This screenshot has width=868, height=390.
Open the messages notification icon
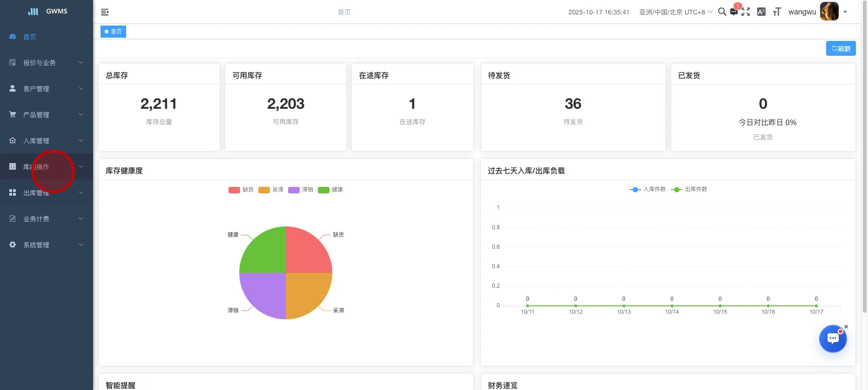[734, 12]
